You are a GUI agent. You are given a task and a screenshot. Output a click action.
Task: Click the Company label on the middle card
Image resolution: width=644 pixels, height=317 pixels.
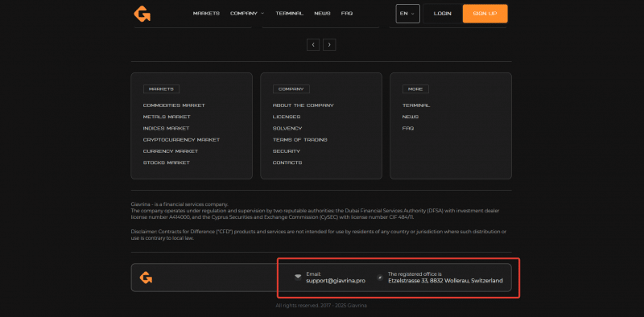coord(291,89)
